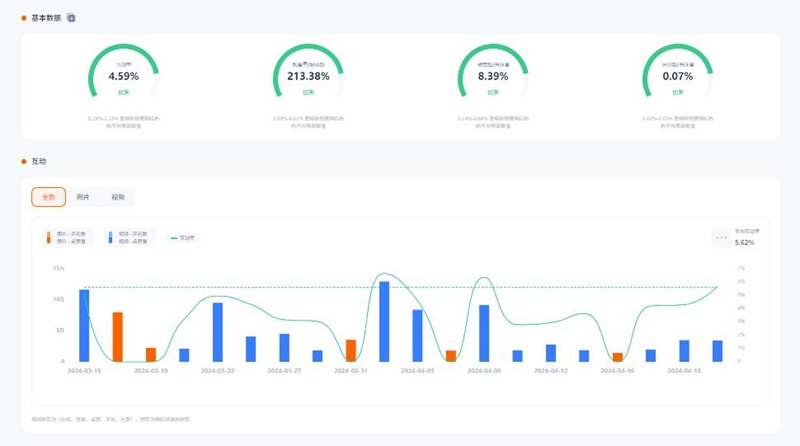Click the copy icon beside 基本数据
800x446 pixels.
[x=70, y=18]
